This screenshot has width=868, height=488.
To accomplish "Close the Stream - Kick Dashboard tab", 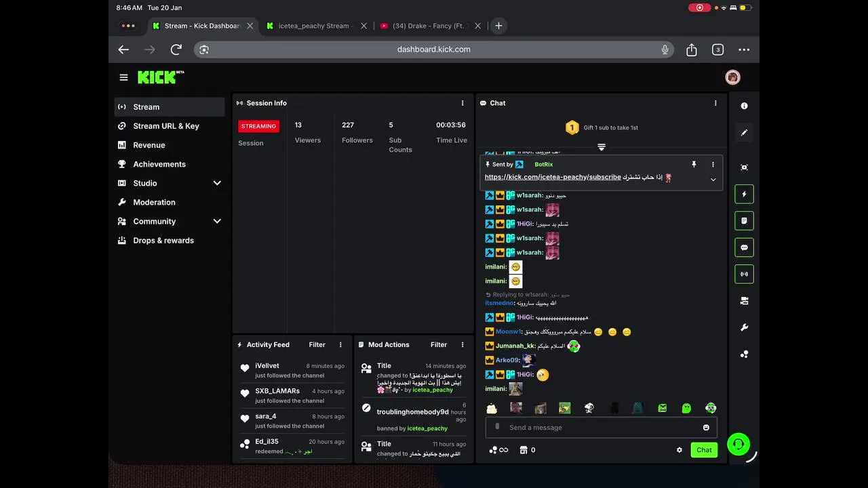I will pos(250,26).
